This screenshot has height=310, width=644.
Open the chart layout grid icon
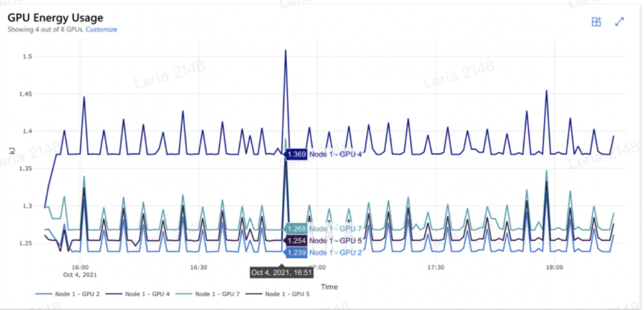pos(596,22)
